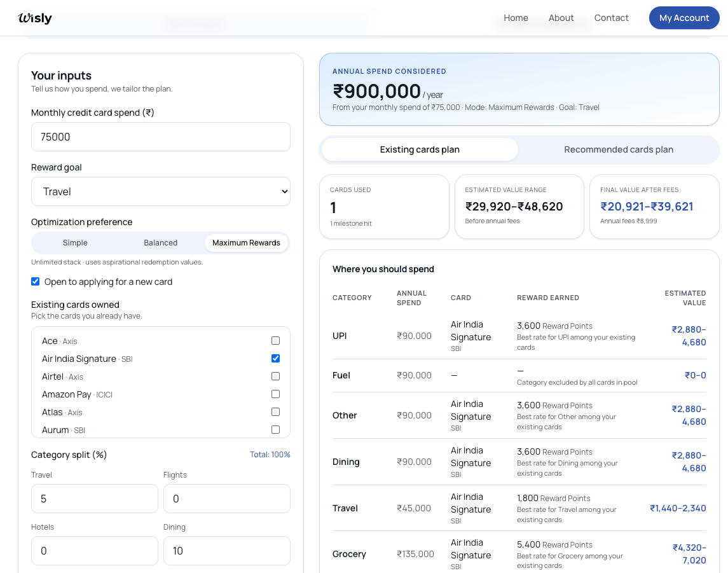Go to the About page
Viewport: 728px width, 573px height.
(x=561, y=18)
